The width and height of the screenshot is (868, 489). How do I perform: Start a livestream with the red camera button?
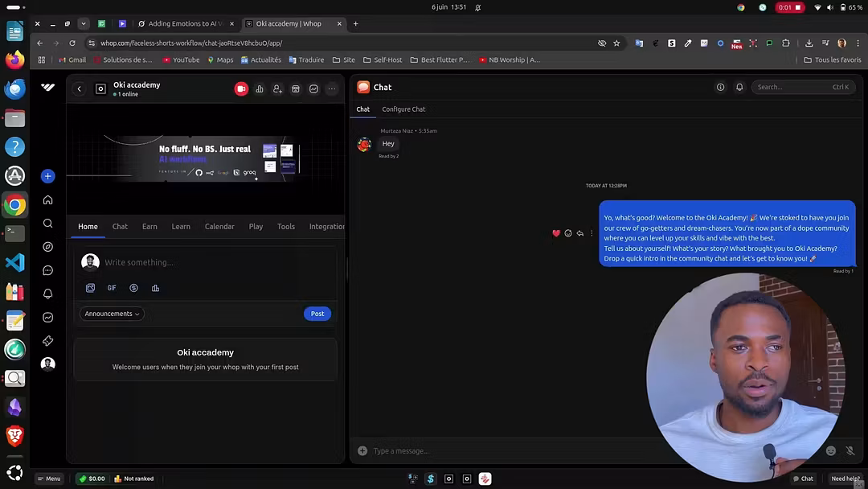point(241,88)
